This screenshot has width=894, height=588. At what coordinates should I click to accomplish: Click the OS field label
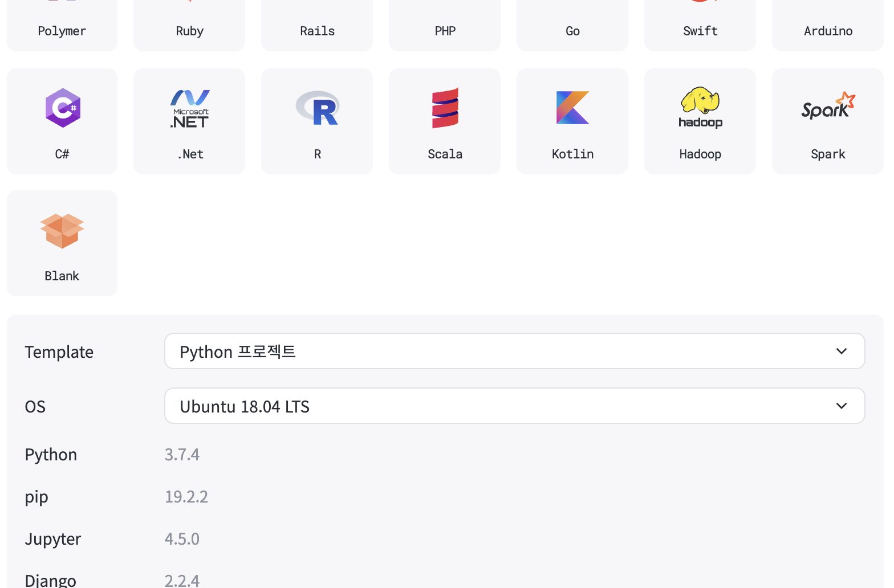pyautogui.click(x=35, y=407)
